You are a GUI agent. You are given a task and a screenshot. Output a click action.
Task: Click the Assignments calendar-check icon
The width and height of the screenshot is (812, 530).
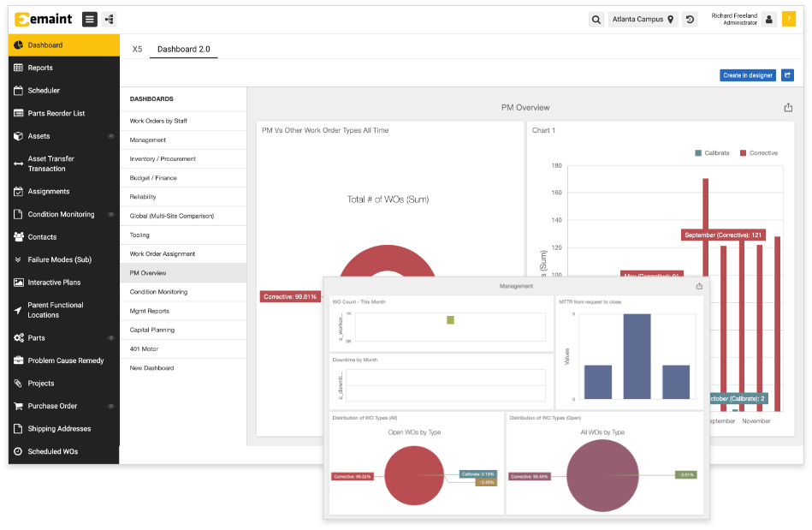tap(18, 192)
